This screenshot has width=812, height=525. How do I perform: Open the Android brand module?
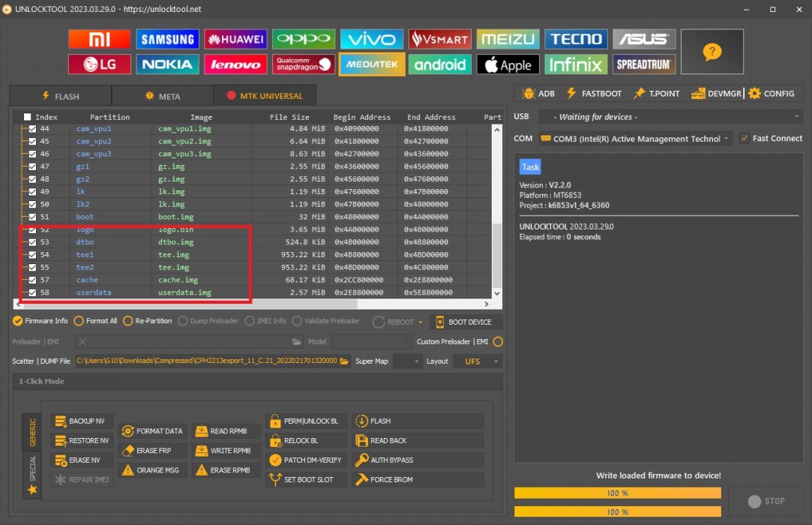[x=439, y=64]
